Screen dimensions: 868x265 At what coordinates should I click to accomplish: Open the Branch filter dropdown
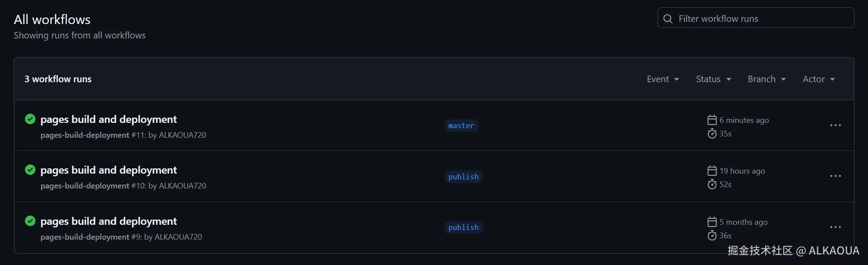(x=766, y=79)
